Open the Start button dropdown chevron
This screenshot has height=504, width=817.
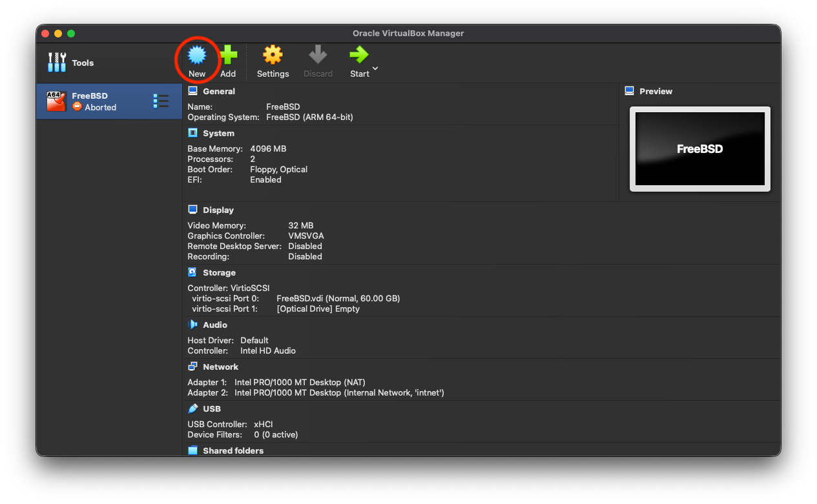375,68
